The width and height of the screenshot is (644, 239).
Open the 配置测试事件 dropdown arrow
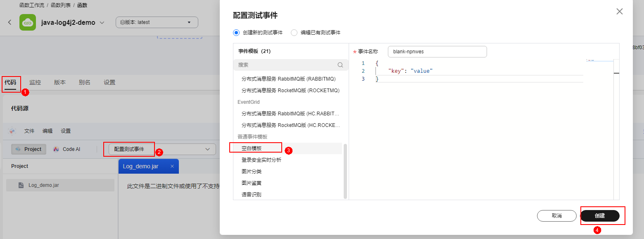pyautogui.click(x=207, y=149)
